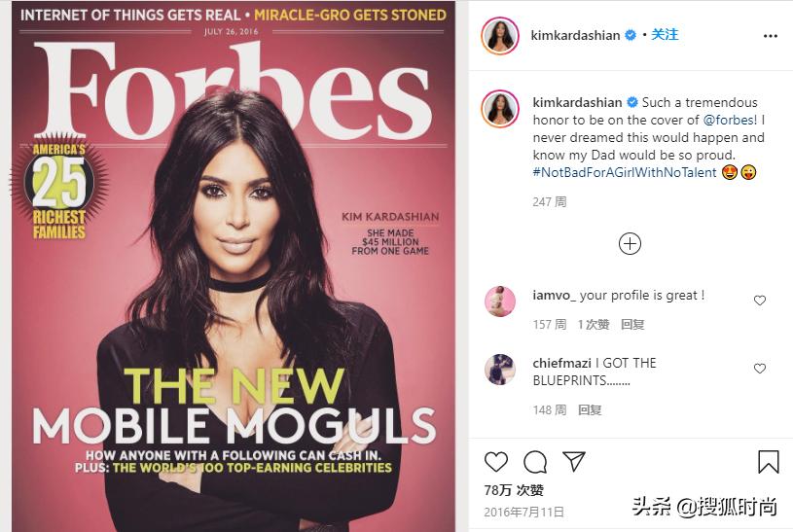Reply to iamvo_'s comment via 回复

pos(632,324)
